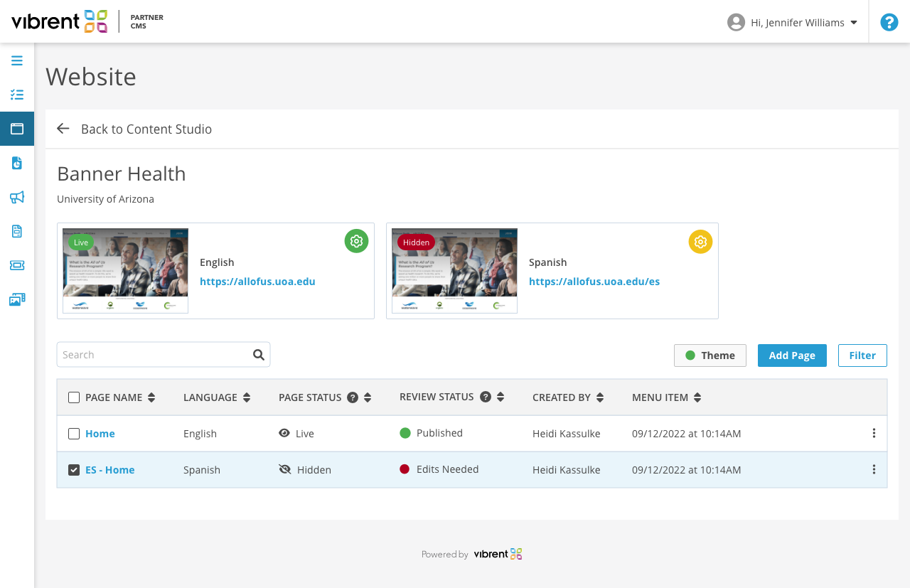
Task: Click the search magnifier icon
Action: [259, 354]
